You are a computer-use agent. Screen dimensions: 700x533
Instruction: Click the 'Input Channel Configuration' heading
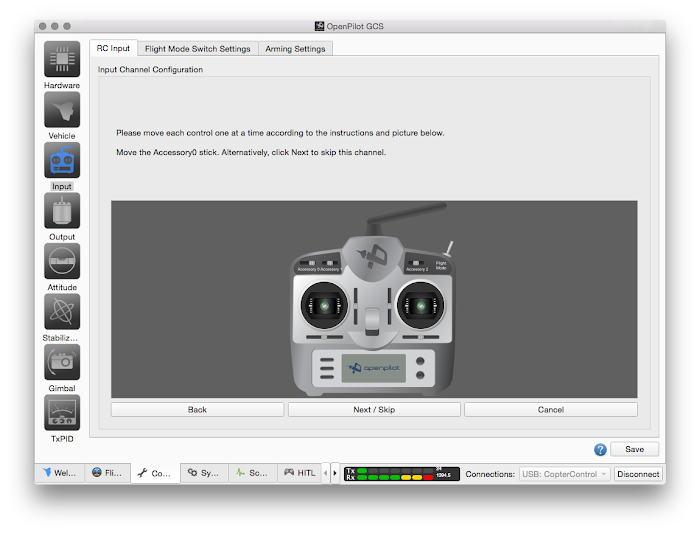coord(150,70)
